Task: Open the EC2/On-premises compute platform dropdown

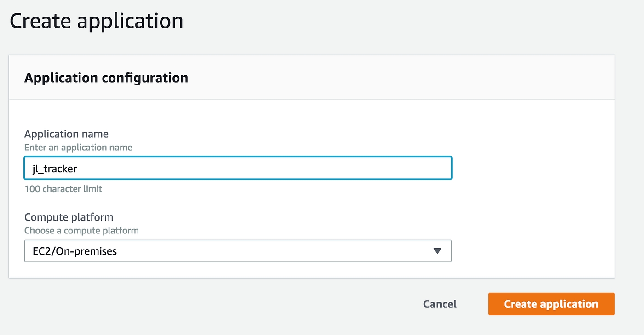Action: 237,251
